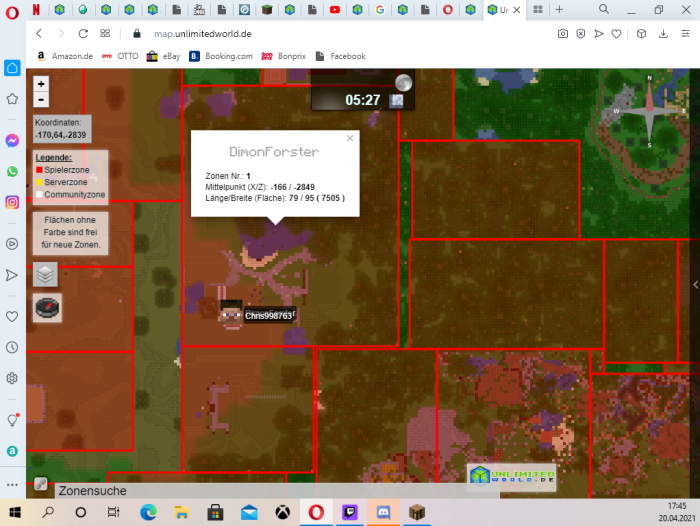This screenshot has width=700, height=526.
Task: Open Discord from taskbar
Action: 383,512
